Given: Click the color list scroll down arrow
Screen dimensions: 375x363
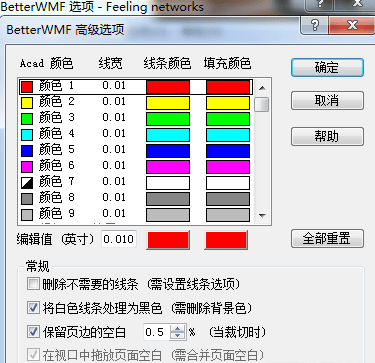Looking at the screenshot, I should (x=262, y=216).
